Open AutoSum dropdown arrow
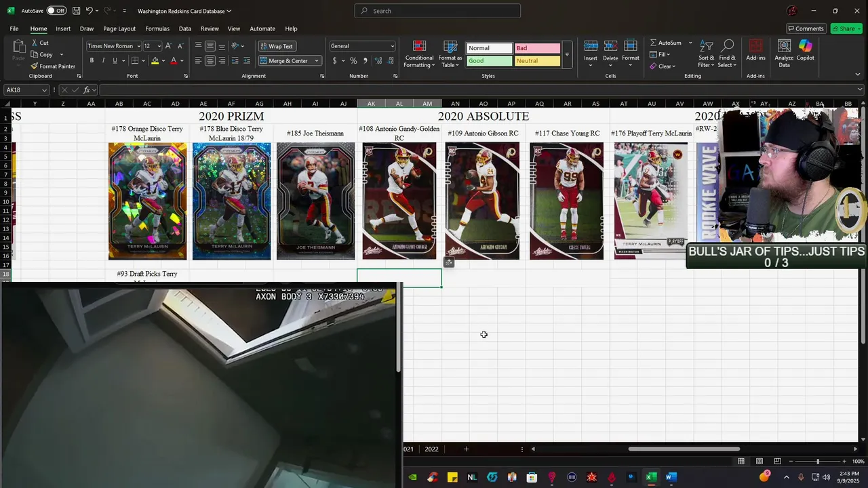Image resolution: width=868 pixels, height=488 pixels. (x=690, y=43)
